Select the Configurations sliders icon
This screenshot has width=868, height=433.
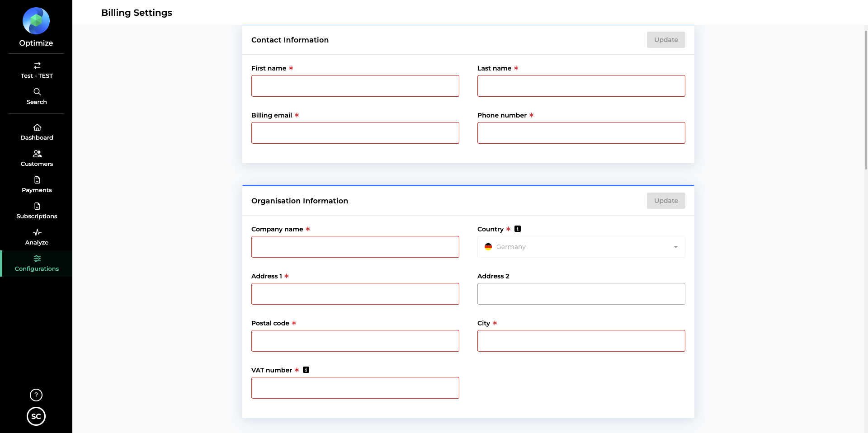[37, 259]
